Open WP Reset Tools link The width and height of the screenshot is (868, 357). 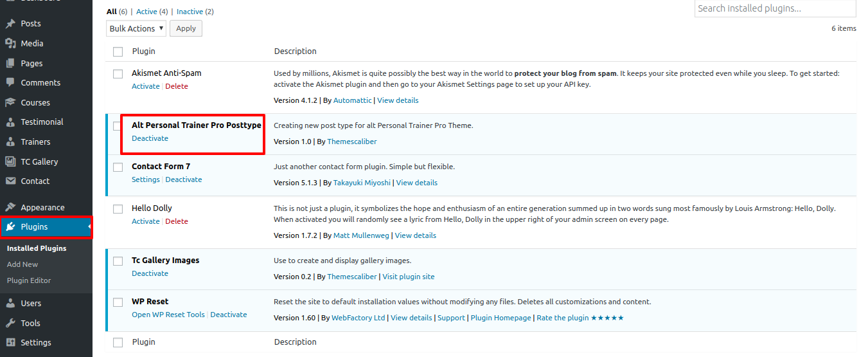coord(168,315)
